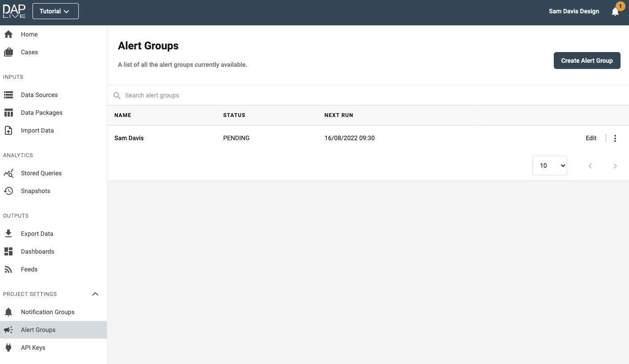Click the next page arrow
The width and height of the screenshot is (629, 364).
click(615, 166)
